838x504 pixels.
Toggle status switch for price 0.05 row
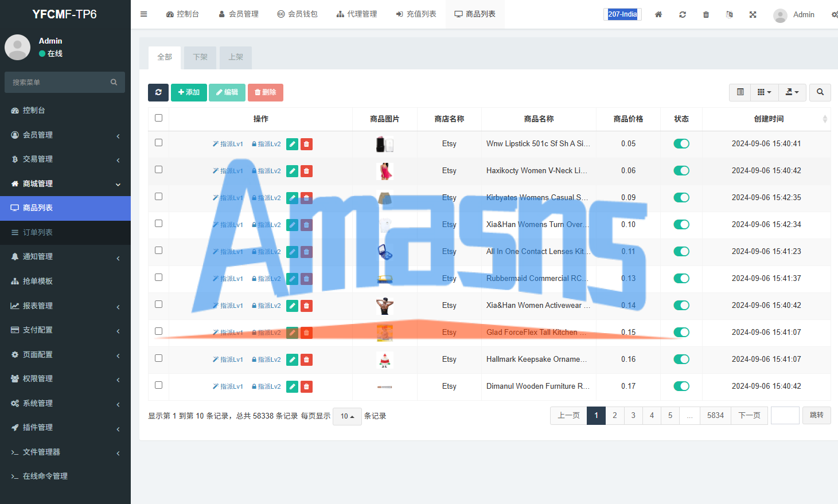[x=681, y=144]
